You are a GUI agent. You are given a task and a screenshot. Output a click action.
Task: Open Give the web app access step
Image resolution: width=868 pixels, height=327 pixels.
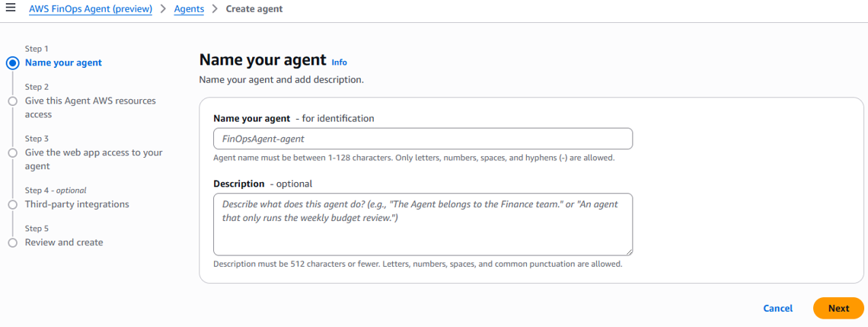pyautogui.click(x=94, y=159)
